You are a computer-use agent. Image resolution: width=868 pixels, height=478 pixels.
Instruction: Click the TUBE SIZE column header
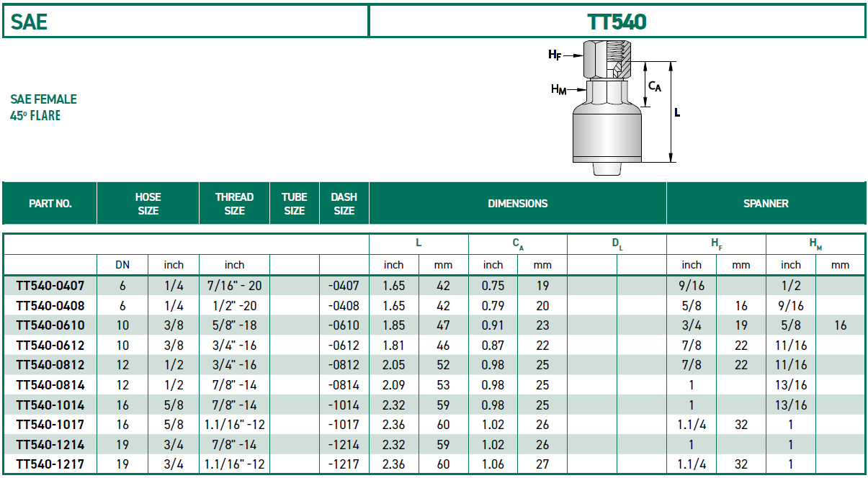click(x=295, y=204)
